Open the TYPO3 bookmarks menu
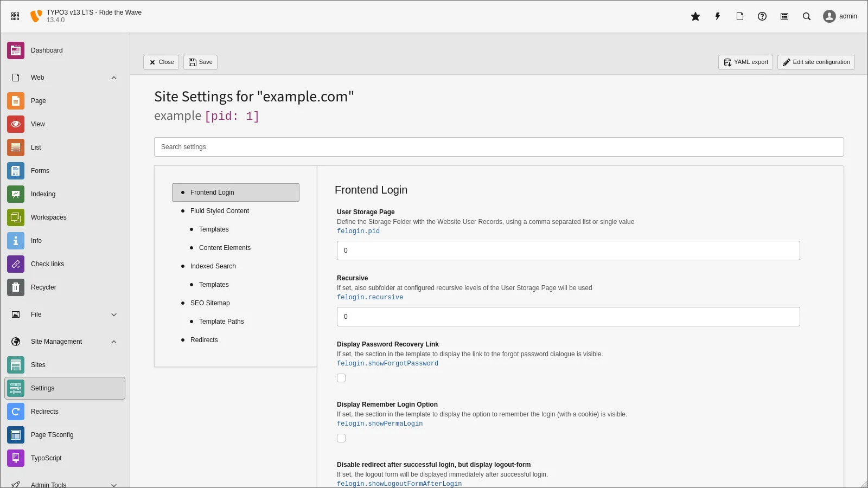The image size is (868, 488). coord(695,16)
